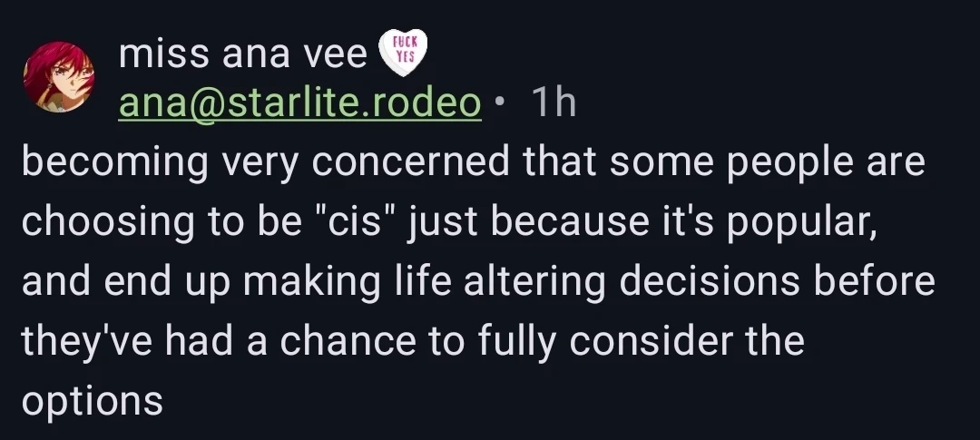Open the 1h post timestamp

552,104
